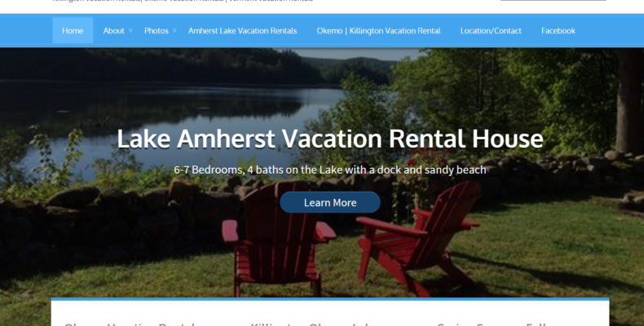Image resolution: width=644 pixels, height=326 pixels.
Task: Open Okemo | Killington Vacation Rental page
Action: click(x=378, y=31)
